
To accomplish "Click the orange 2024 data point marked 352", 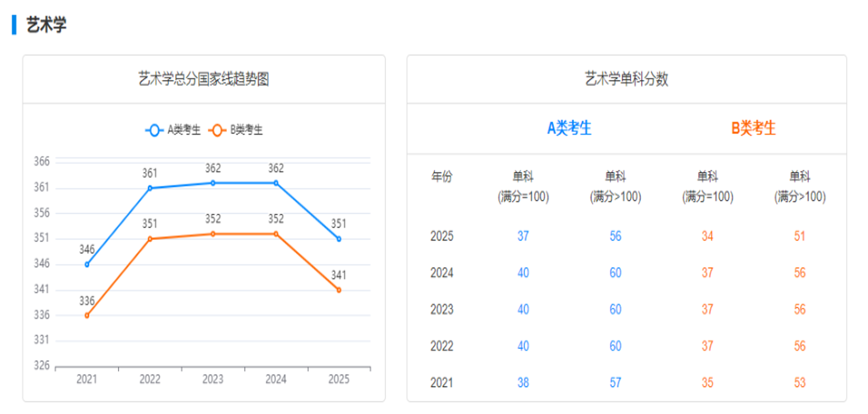I will (x=276, y=234).
